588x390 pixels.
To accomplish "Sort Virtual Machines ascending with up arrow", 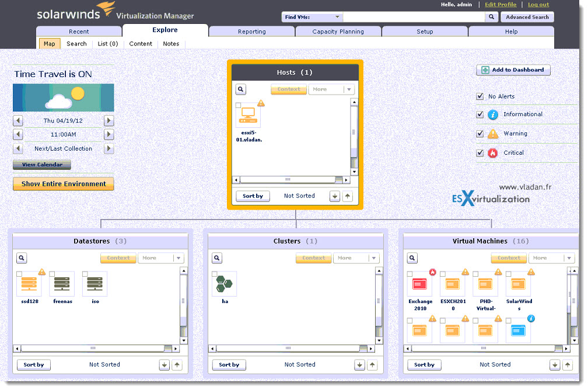I will pos(568,364).
